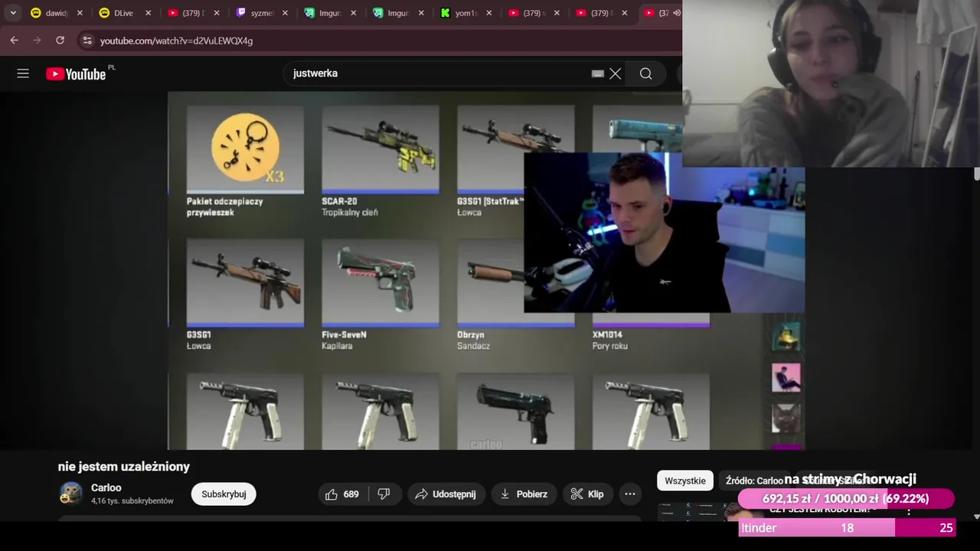Click the scrollbar down arrow
This screenshot has height=551, width=980.
976,517
